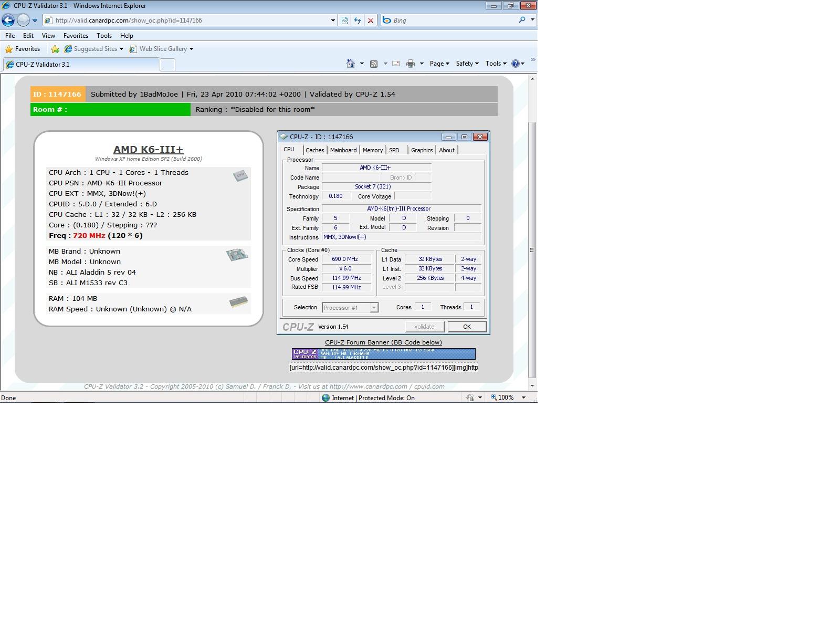Open Web Slice Gallery dropdown

pos(161,49)
